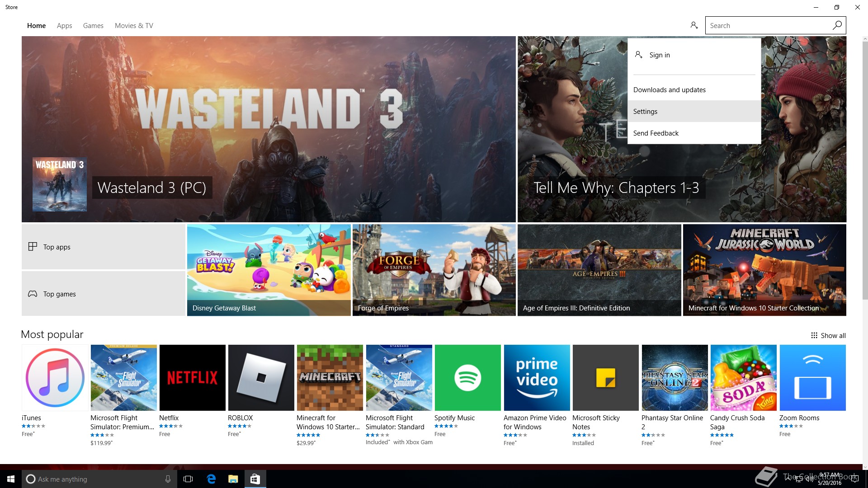
Task: Click the user account icon
Action: point(694,25)
